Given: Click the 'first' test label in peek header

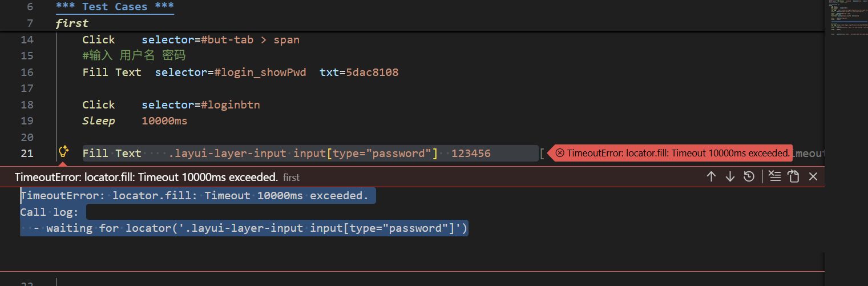Looking at the screenshot, I should [291, 178].
